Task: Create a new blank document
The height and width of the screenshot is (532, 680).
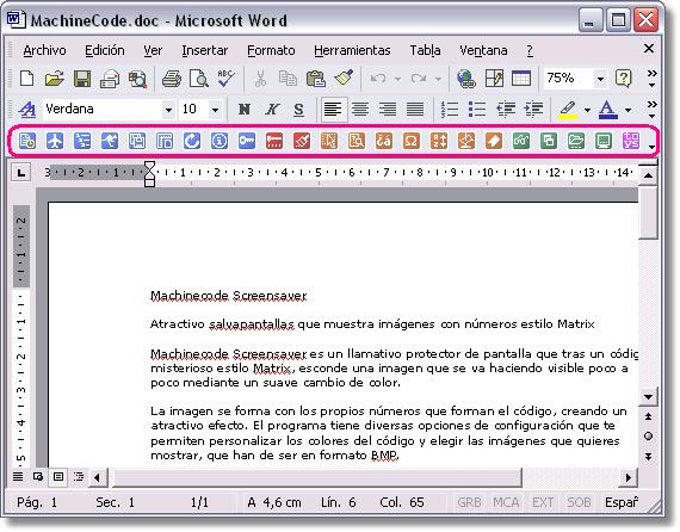Action: [x=27, y=79]
